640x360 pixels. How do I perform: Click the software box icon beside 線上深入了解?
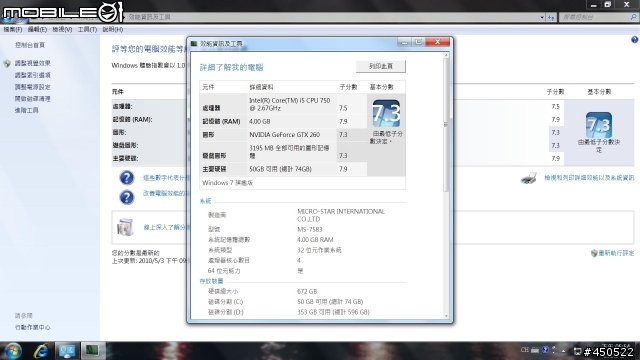pyautogui.click(x=125, y=227)
